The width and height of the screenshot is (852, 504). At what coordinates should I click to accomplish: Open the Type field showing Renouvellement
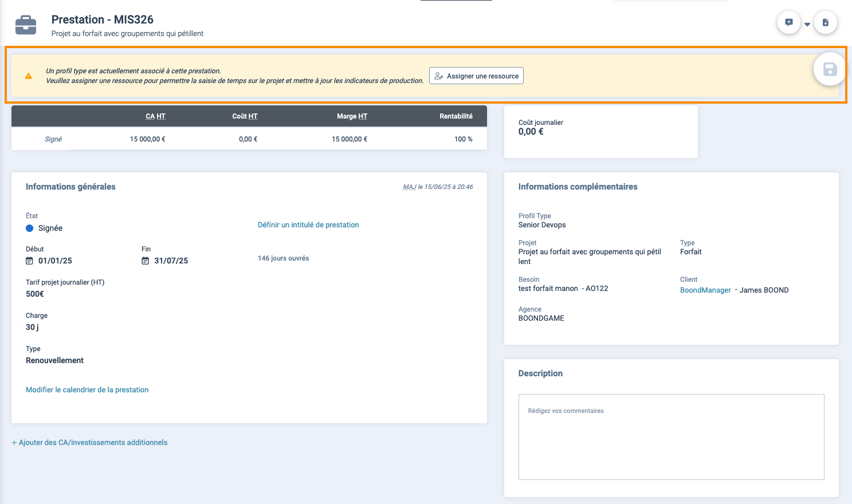(x=54, y=361)
